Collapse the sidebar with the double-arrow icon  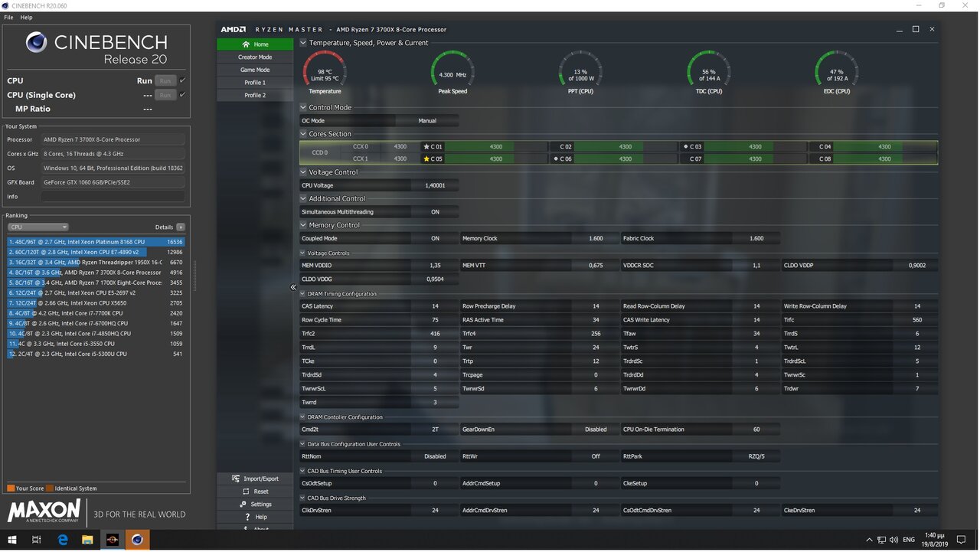click(293, 287)
